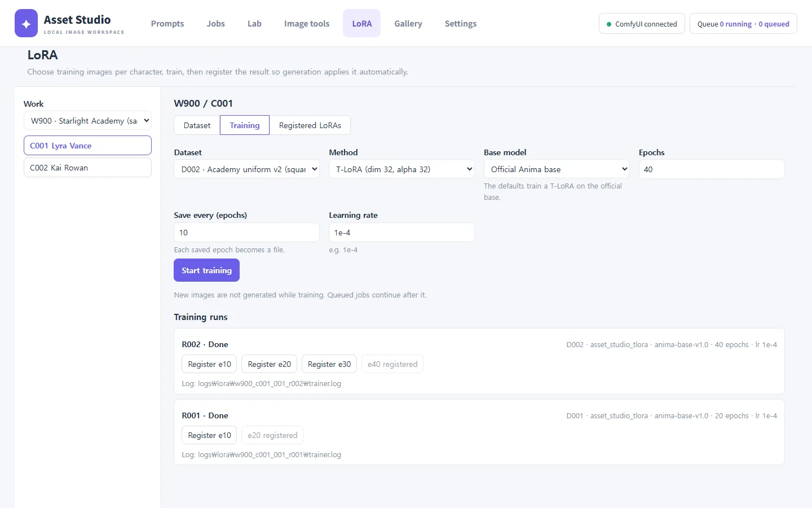Click the R001 · Done run title
This screenshot has height=508, width=812.
(x=205, y=415)
